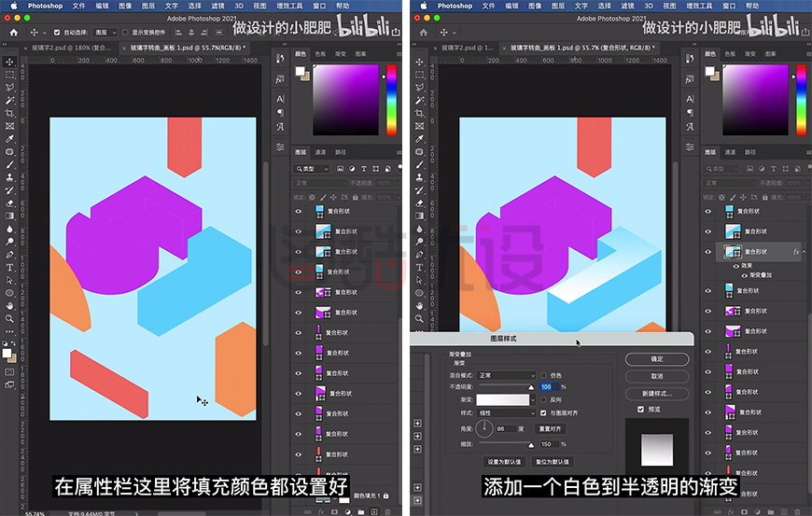
Task: Open the Apple menu in left window
Action: click(x=14, y=6)
